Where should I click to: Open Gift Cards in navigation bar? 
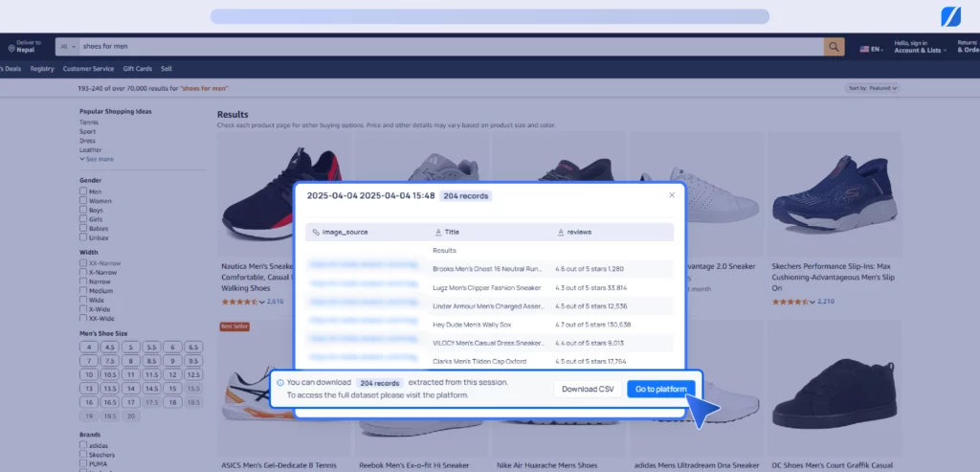(x=137, y=69)
